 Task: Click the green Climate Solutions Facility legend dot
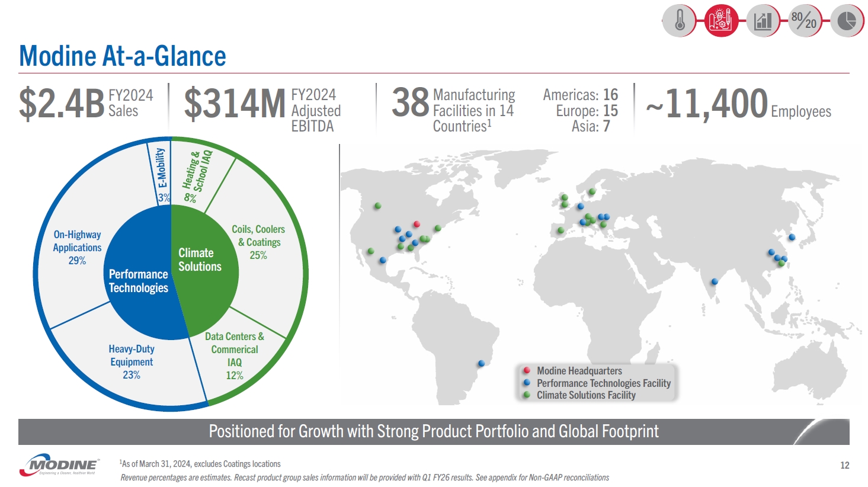pyautogui.click(x=527, y=395)
